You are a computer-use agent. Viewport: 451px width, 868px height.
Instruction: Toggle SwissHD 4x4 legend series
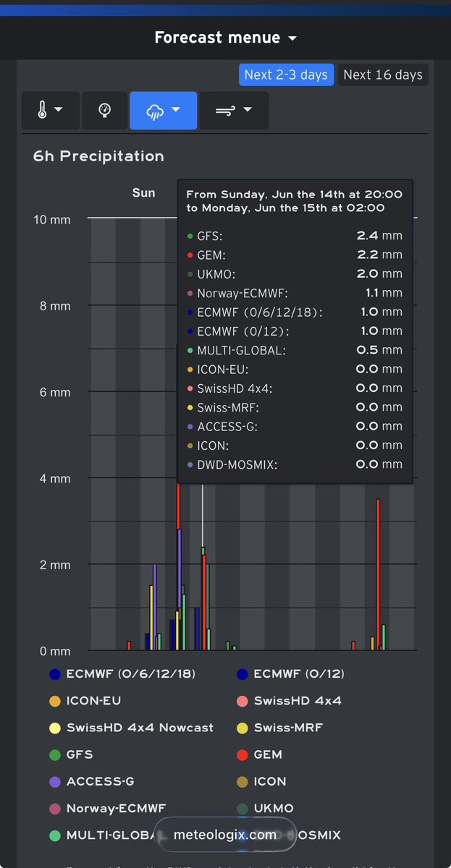(x=290, y=700)
